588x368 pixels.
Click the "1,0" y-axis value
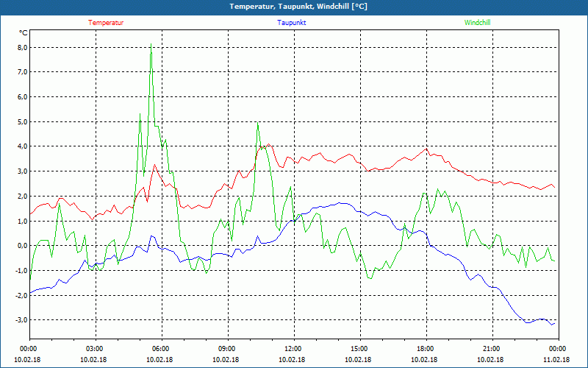pos(23,221)
